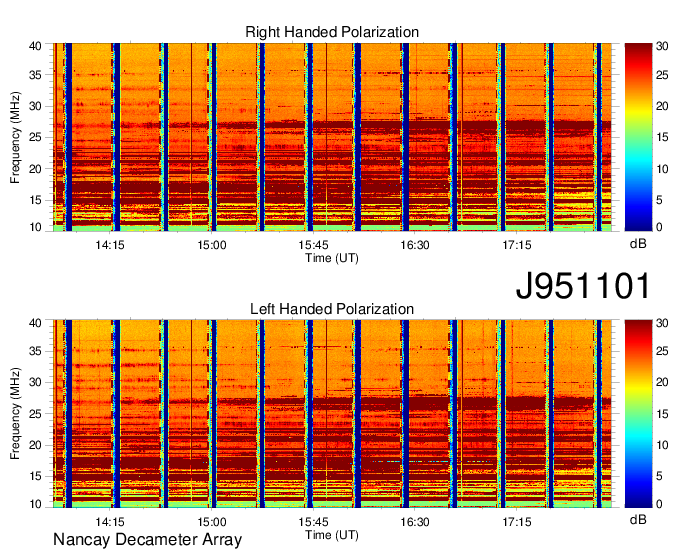Click the 15 label on the bottom color bar
This screenshot has height=552, width=680.
click(662, 414)
